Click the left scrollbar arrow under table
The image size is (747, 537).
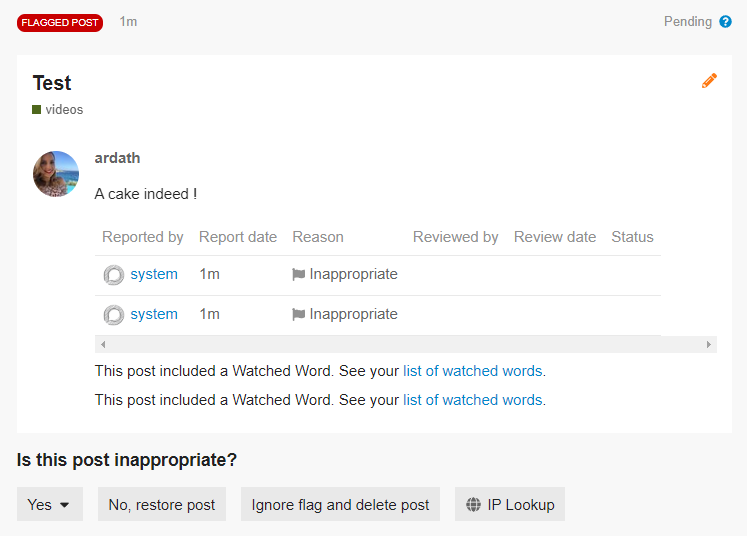click(x=103, y=344)
